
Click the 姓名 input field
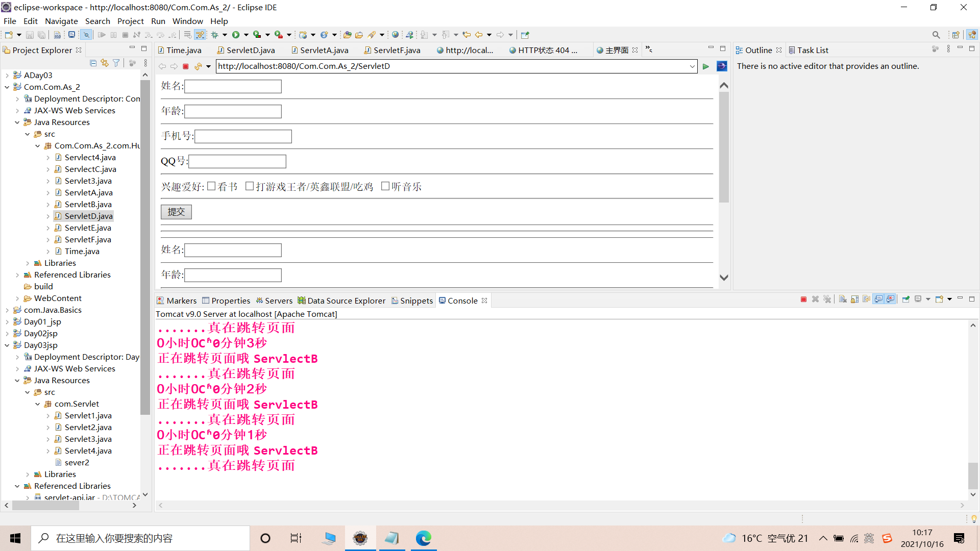coord(233,86)
